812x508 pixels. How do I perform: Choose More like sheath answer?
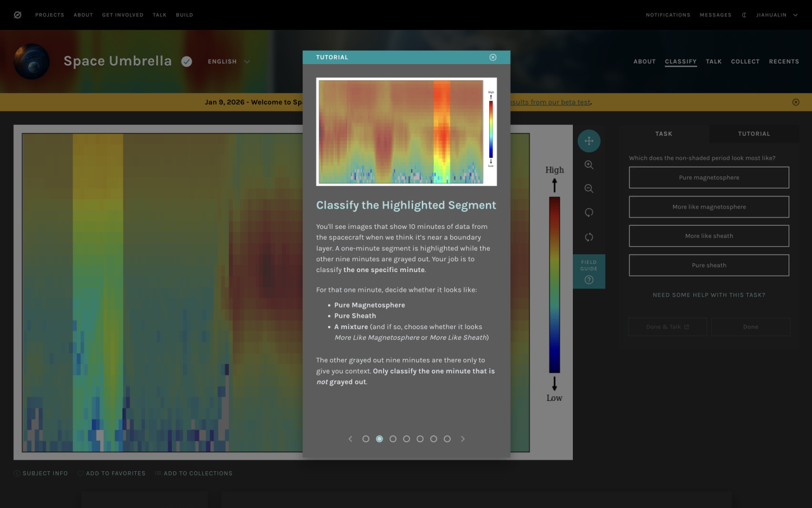tap(709, 236)
